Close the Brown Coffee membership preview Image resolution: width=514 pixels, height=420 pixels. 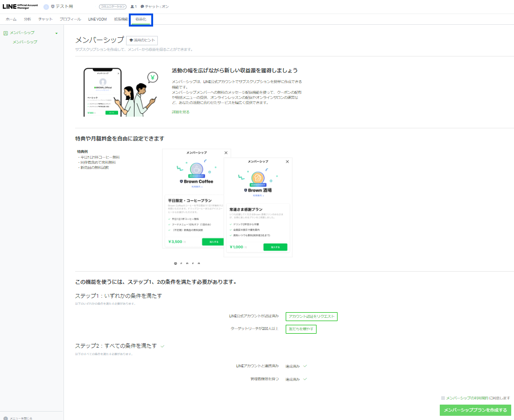(x=226, y=153)
